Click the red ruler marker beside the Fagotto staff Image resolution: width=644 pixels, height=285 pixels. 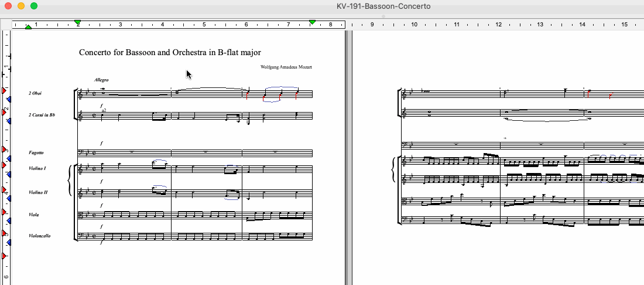4,149
